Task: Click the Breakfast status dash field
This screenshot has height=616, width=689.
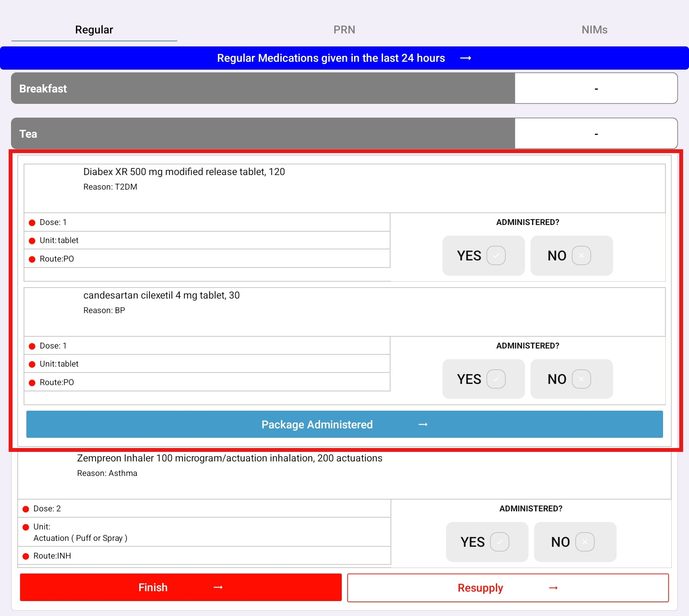Action: click(596, 89)
